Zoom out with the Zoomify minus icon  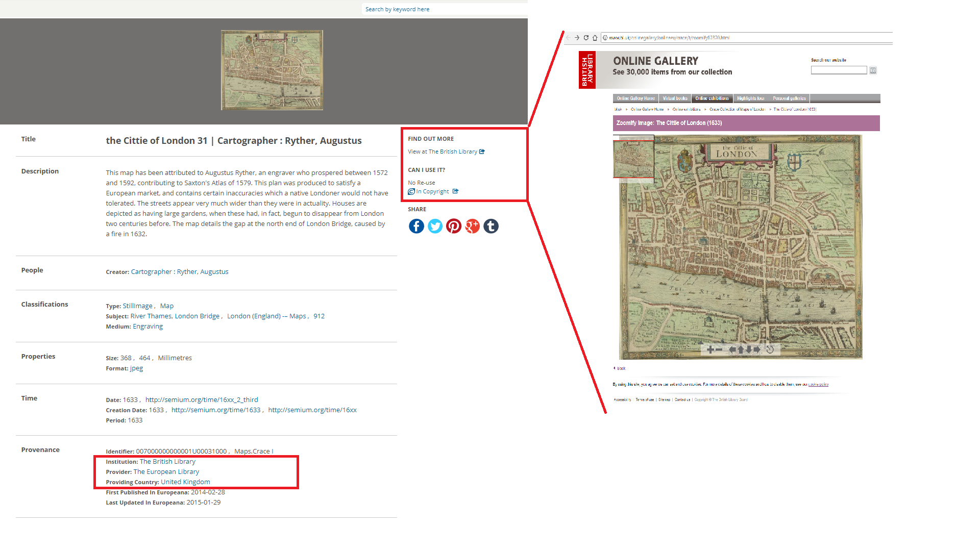tap(719, 349)
